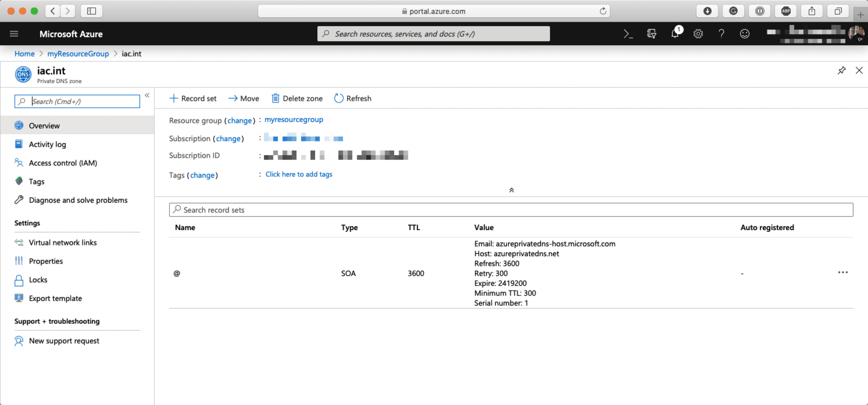Screen dimensions: 868x405
Task: Open the myresourcegroup link
Action: pyautogui.click(x=294, y=120)
